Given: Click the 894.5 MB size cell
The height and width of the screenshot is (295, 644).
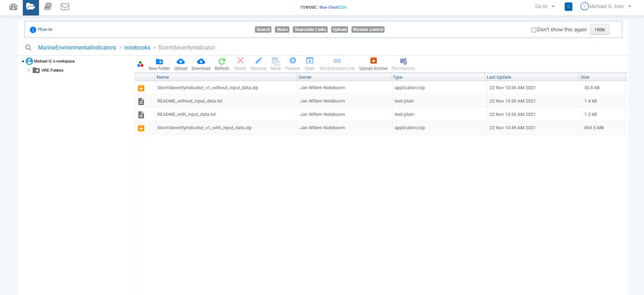Looking at the screenshot, I should (x=595, y=128).
